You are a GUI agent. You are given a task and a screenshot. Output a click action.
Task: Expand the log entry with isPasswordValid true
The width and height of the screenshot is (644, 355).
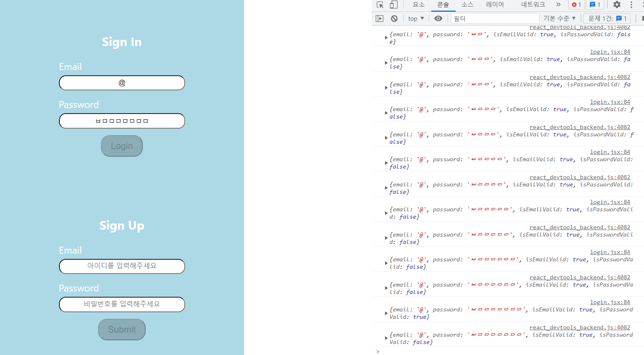click(x=386, y=313)
